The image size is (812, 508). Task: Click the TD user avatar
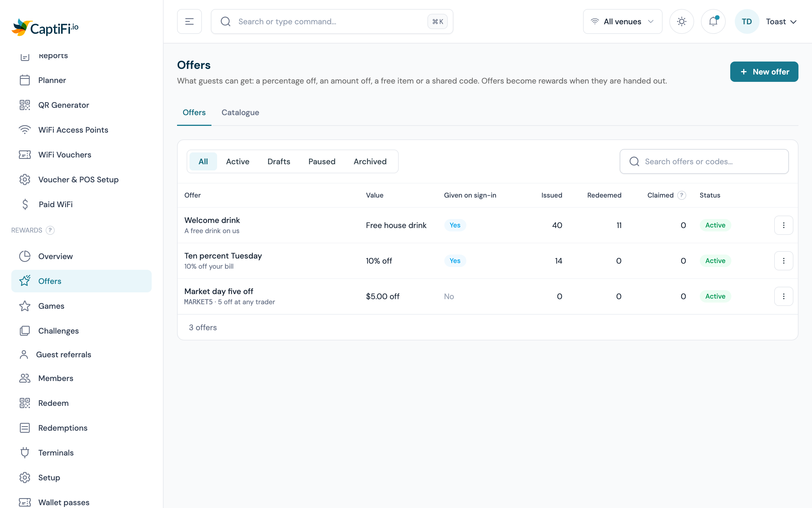747,21
